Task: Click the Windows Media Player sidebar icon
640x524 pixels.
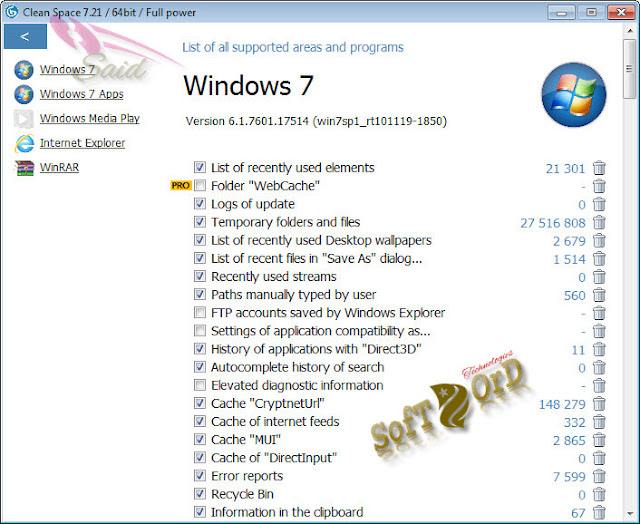Action: click(24, 119)
